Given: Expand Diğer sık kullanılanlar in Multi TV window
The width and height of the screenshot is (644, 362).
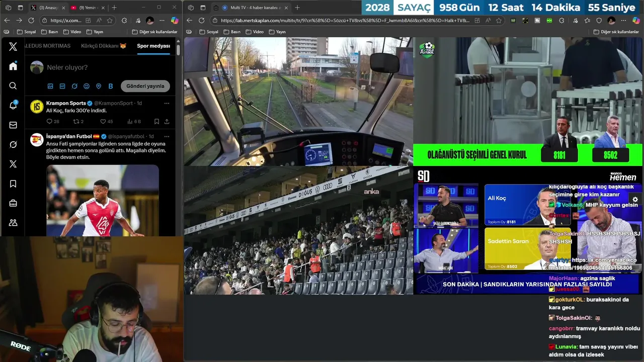Looking at the screenshot, I should pos(616,32).
